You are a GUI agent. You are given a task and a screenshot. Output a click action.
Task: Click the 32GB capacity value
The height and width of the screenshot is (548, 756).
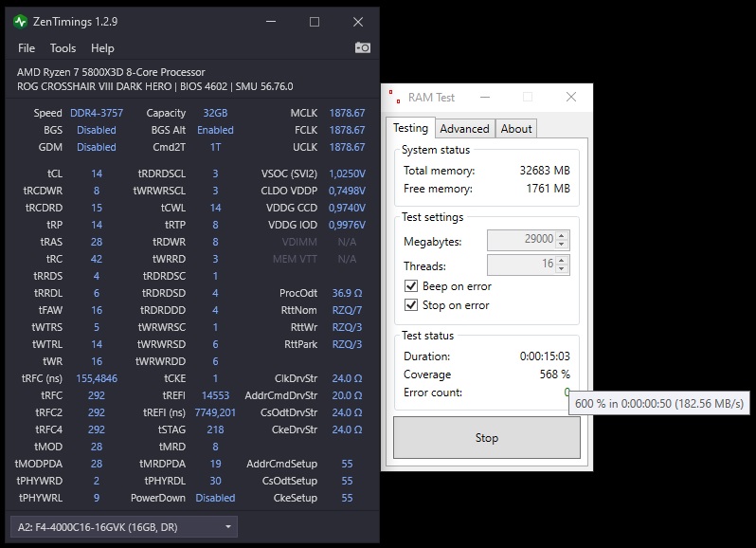215,113
